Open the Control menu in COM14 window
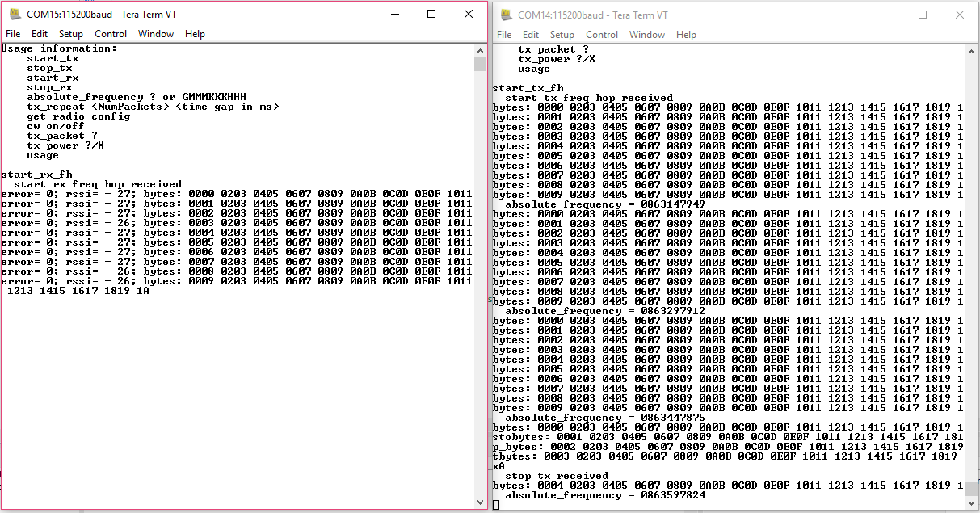980x513 pixels. pyautogui.click(x=602, y=35)
